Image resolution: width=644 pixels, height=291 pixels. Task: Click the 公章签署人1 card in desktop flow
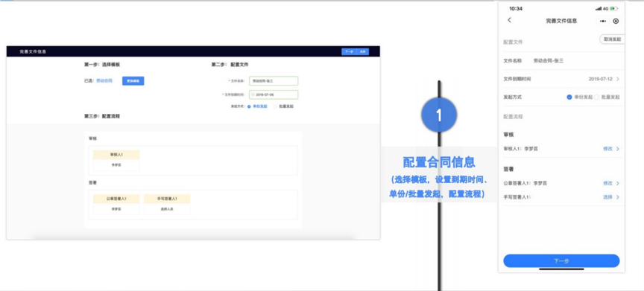click(x=116, y=204)
